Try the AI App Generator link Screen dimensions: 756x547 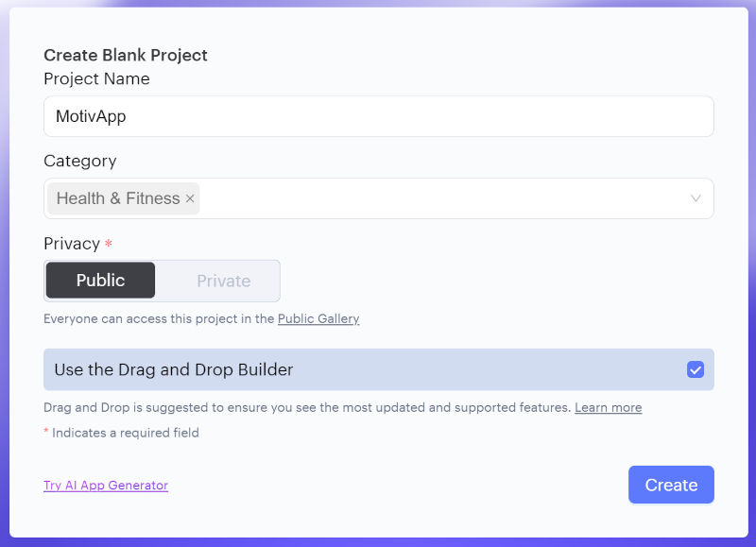[x=106, y=486]
